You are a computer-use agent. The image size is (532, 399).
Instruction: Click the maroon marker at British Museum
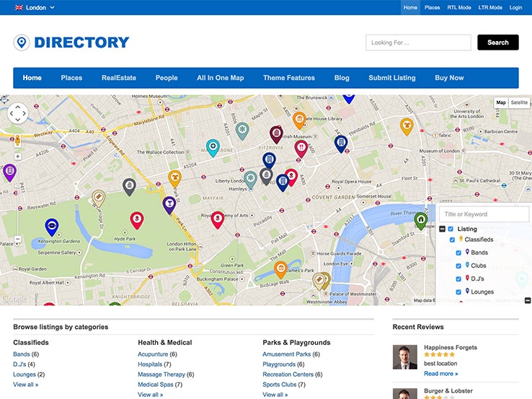click(x=276, y=134)
